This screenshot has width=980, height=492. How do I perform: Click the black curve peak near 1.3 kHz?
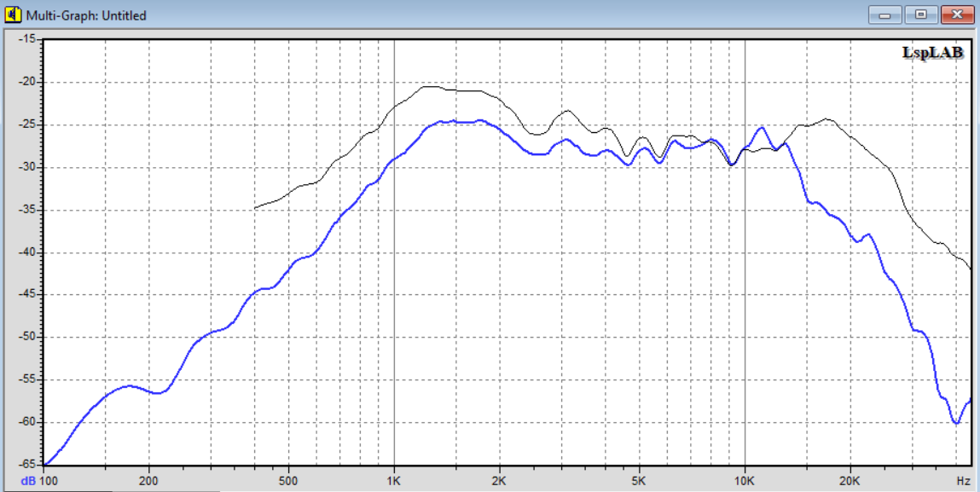432,86
